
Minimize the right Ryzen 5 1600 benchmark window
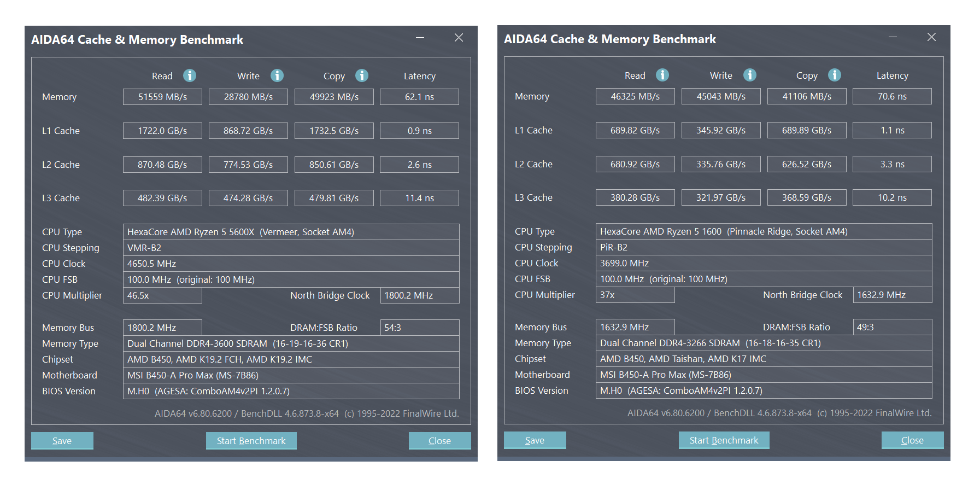893,37
